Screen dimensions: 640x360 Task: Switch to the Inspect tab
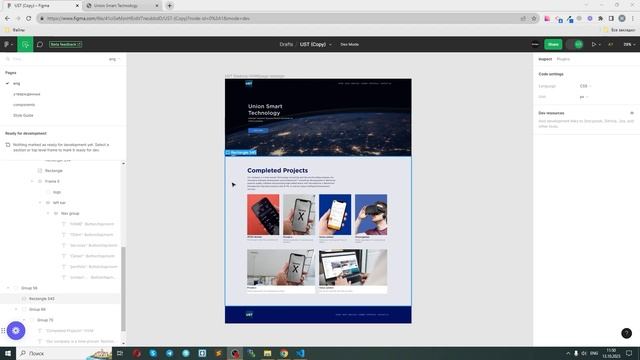click(545, 59)
